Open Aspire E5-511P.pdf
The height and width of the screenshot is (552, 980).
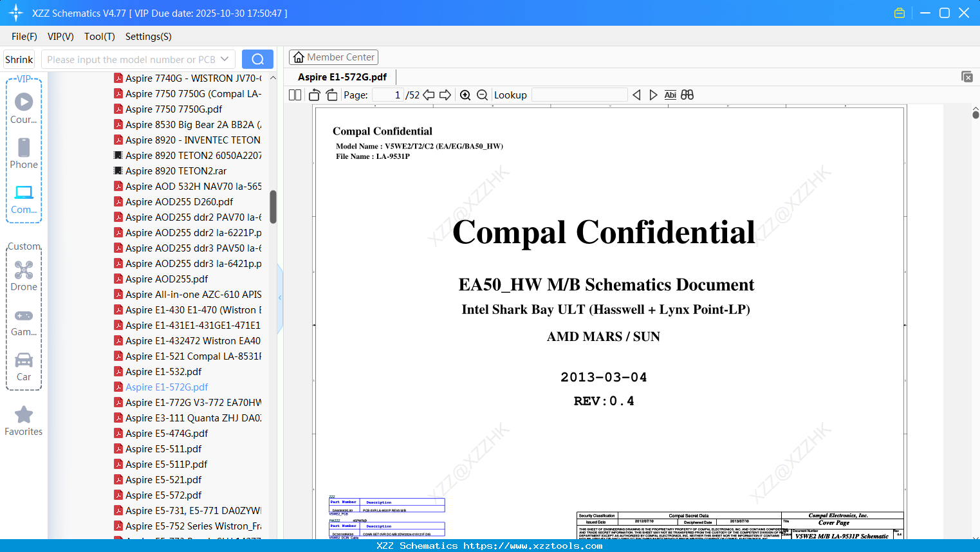point(166,465)
